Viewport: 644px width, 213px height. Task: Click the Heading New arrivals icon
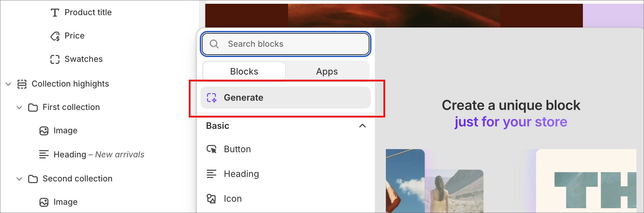(44, 155)
